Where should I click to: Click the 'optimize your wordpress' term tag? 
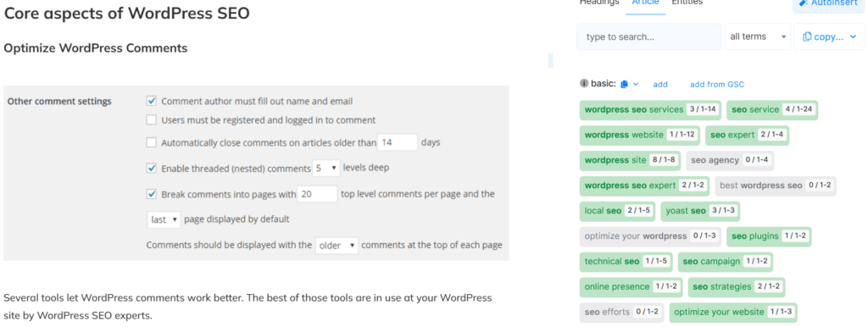click(650, 236)
